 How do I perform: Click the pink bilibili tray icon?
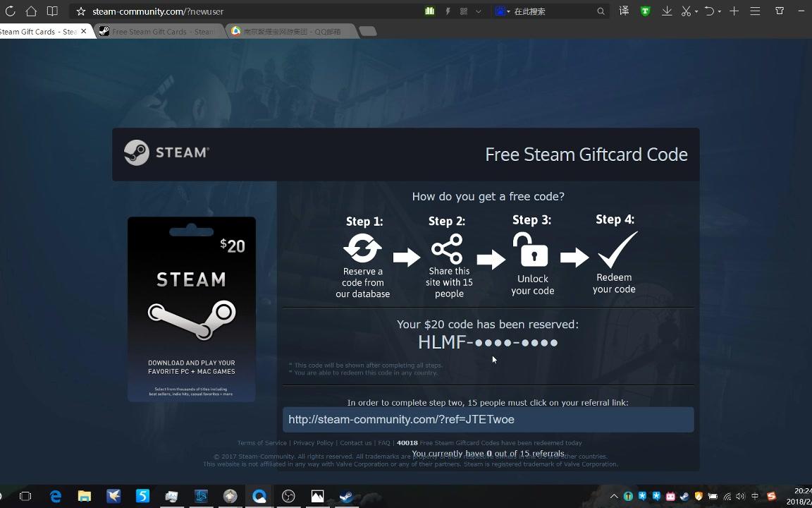click(x=670, y=496)
